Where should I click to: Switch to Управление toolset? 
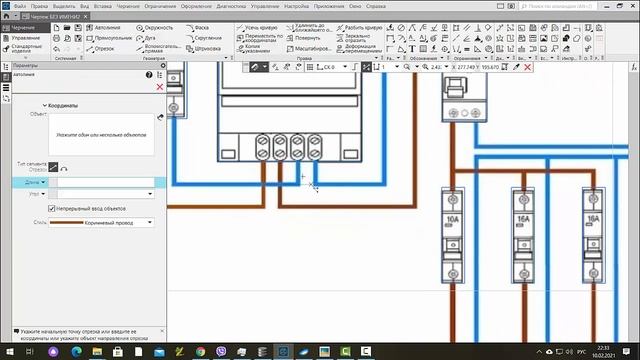24,38
